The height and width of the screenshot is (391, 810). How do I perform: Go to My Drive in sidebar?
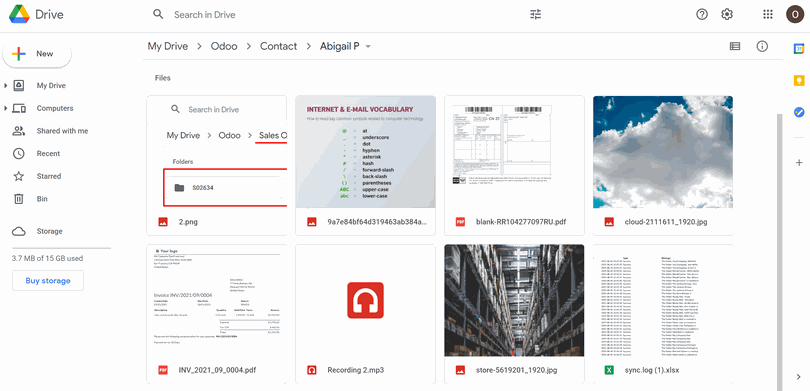pos(51,86)
